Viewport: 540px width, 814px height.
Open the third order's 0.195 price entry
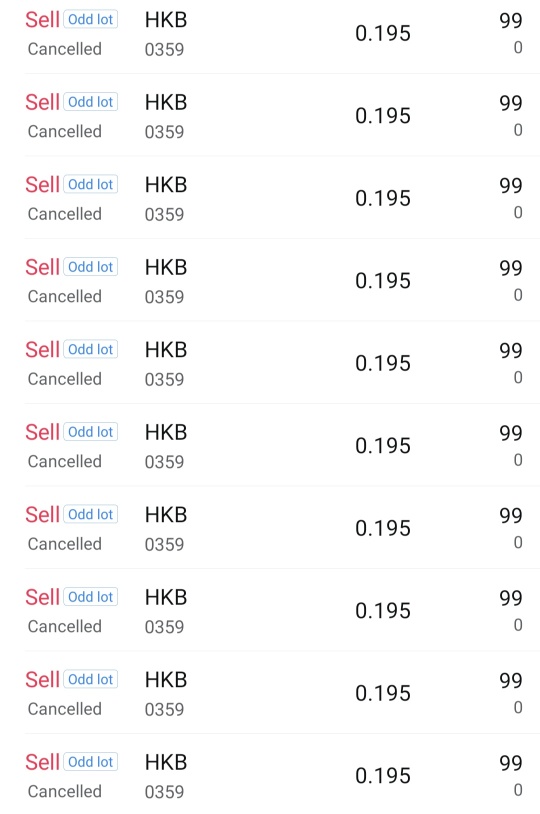(383, 198)
